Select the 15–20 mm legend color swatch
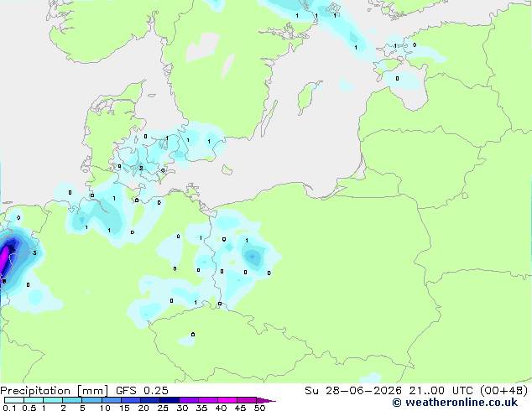 click(x=130, y=400)
